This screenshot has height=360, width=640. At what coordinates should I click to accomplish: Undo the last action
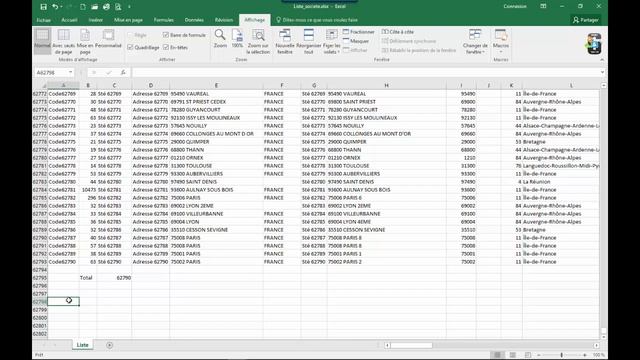coord(55,7)
